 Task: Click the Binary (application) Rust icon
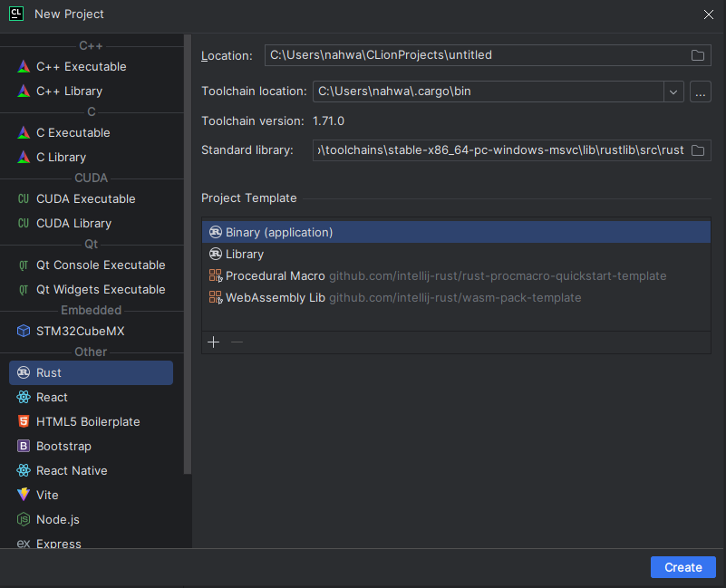(x=216, y=232)
